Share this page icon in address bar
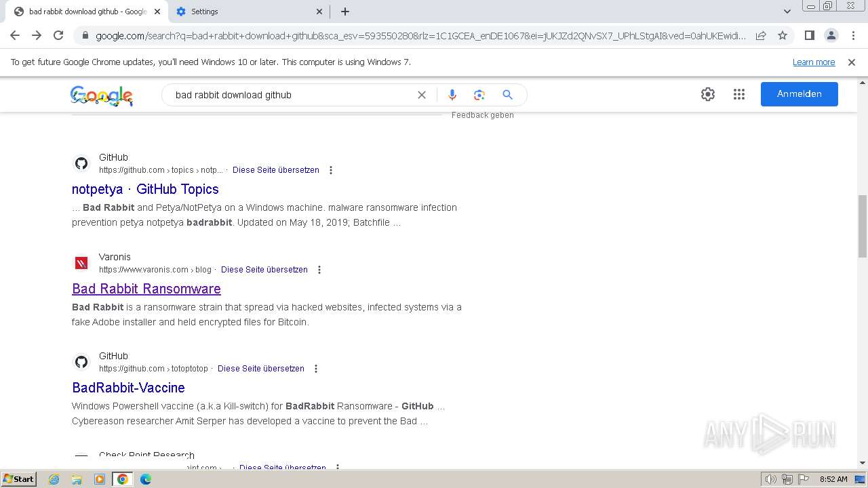The height and width of the screenshot is (488, 868). pyautogui.click(x=761, y=36)
